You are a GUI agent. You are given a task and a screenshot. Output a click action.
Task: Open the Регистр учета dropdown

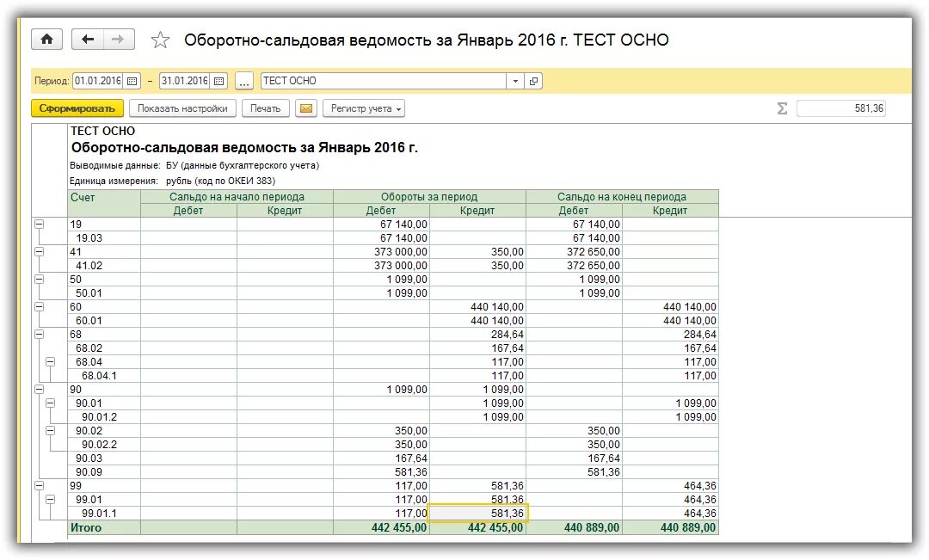click(364, 108)
